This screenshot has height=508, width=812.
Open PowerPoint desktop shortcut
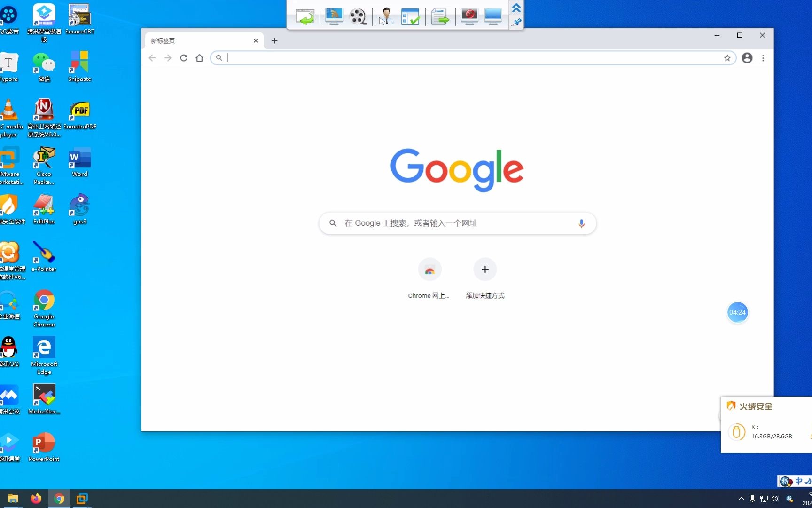click(x=44, y=447)
